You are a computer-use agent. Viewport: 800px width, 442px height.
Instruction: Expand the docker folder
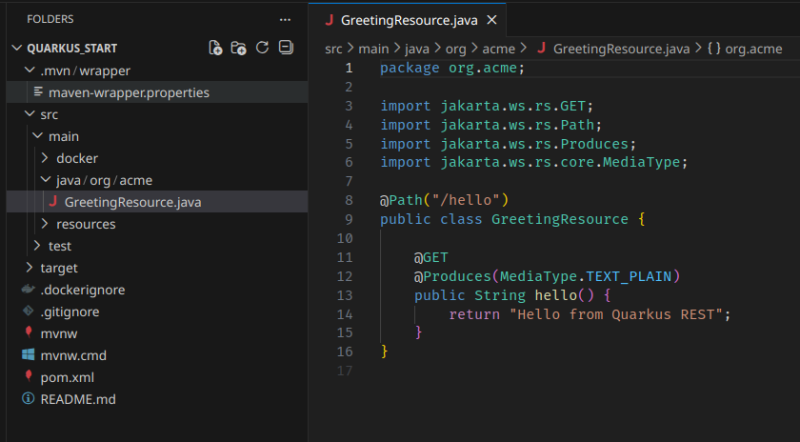pos(45,158)
